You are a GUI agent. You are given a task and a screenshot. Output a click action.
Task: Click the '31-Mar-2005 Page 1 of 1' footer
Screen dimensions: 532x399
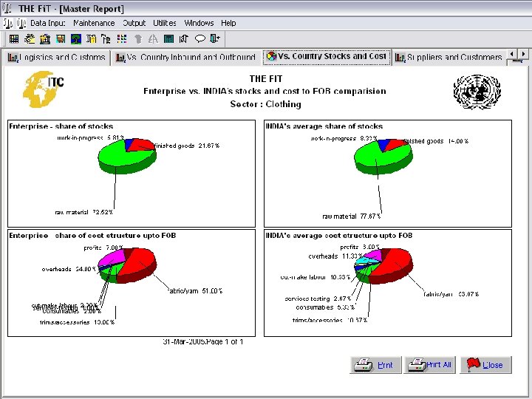point(203,341)
